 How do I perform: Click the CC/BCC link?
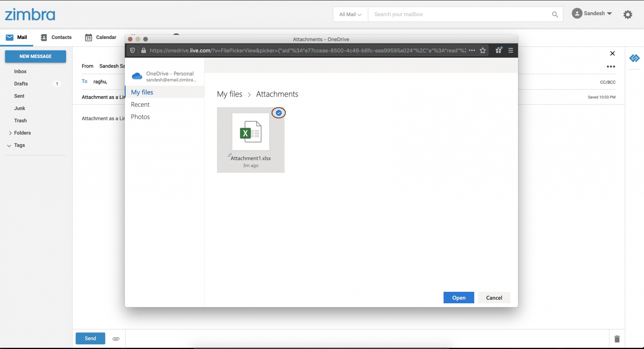tap(608, 82)
